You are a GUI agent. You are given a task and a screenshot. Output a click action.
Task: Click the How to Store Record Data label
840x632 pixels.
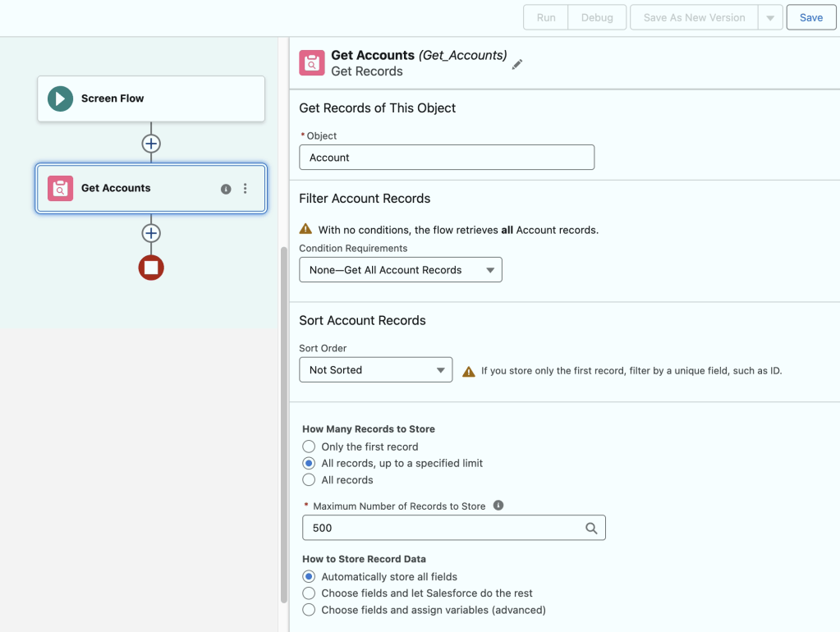tap(365, 559)
